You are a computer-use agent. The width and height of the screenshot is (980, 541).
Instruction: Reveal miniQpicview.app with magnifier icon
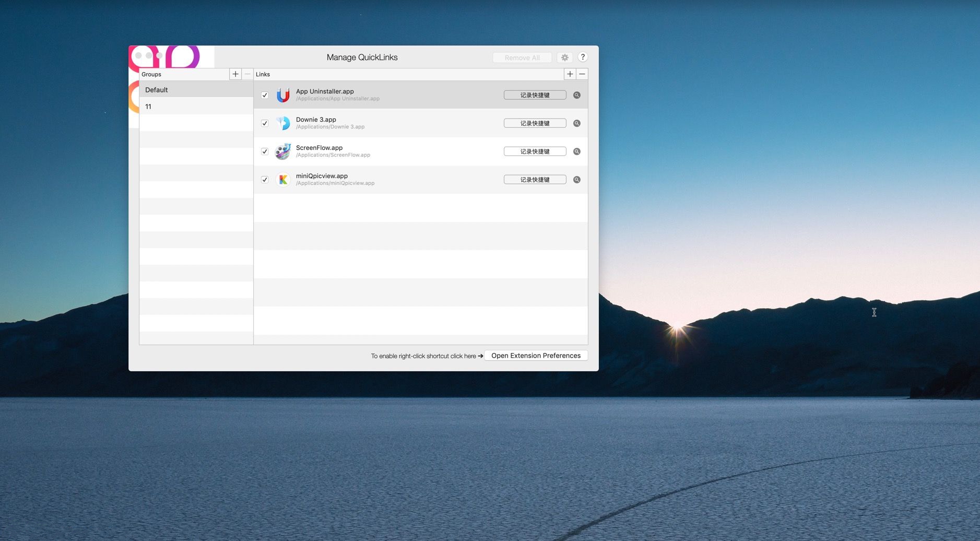[x=577, y=180]
